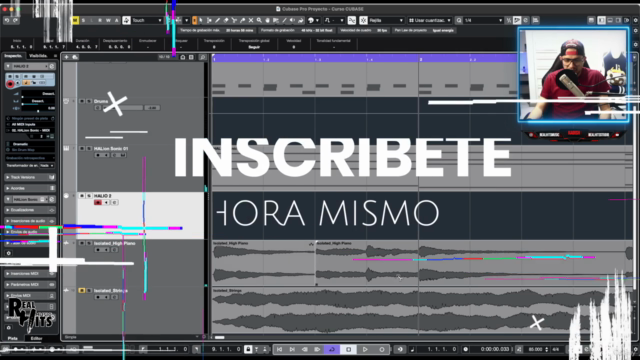
Task: Show or hide the lower zone
Action: pos(610,20)
